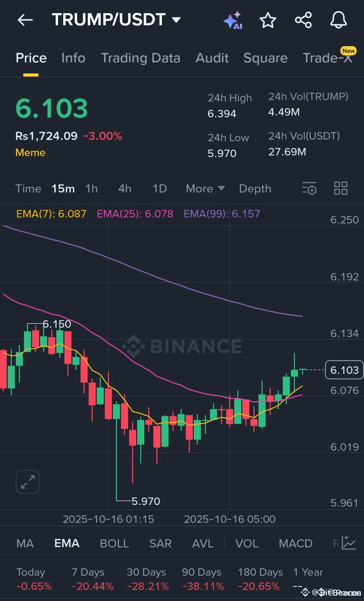Open indicator settings chart icon
Screen dimensions: 364x601
click(349, 543)
